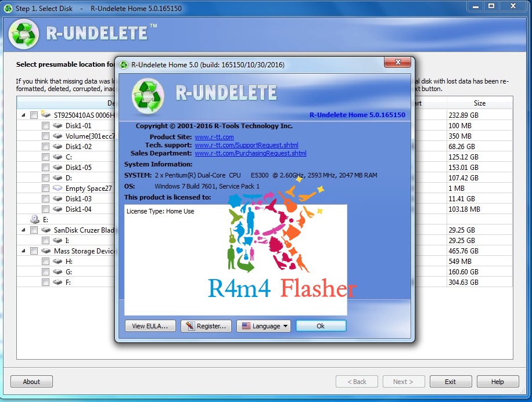Click the SanDisk Cruzer Blade device icon

[x=46, y=230]
